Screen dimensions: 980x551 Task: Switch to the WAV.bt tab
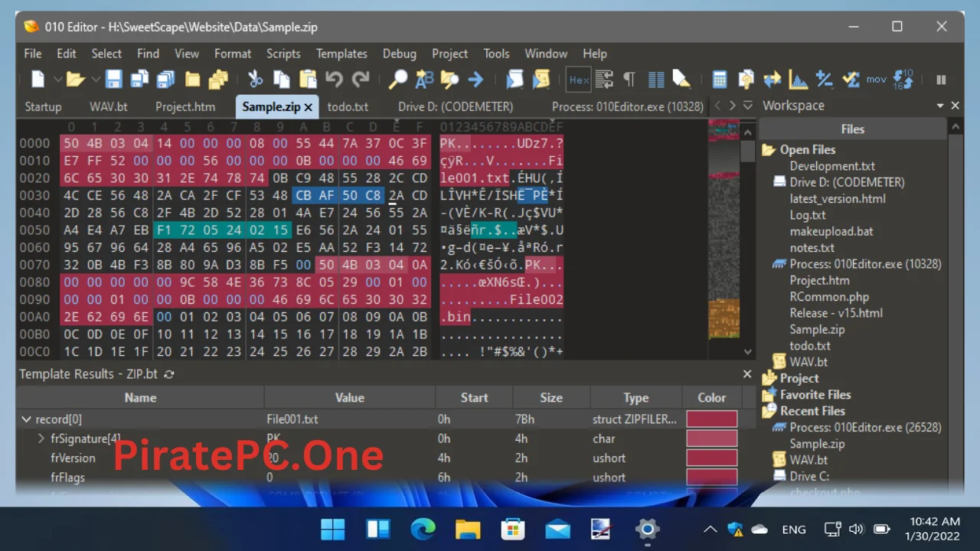[x=109, y=106]
